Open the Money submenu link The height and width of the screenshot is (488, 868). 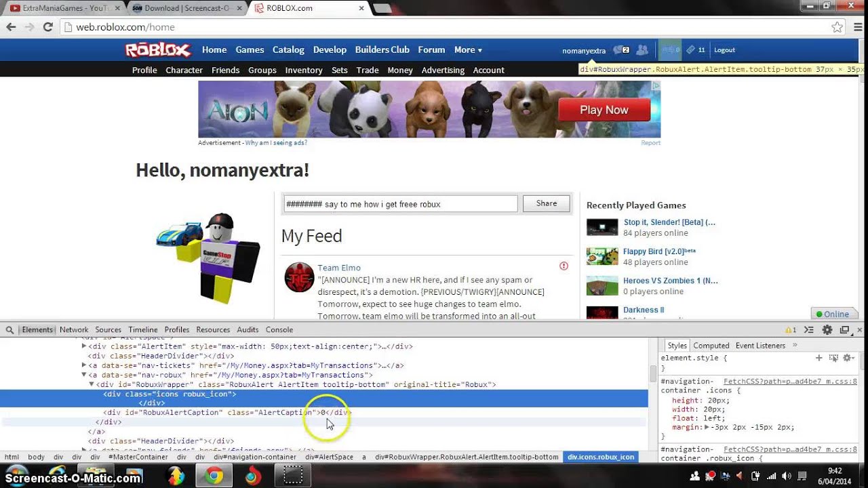click(x=400, y=70)
